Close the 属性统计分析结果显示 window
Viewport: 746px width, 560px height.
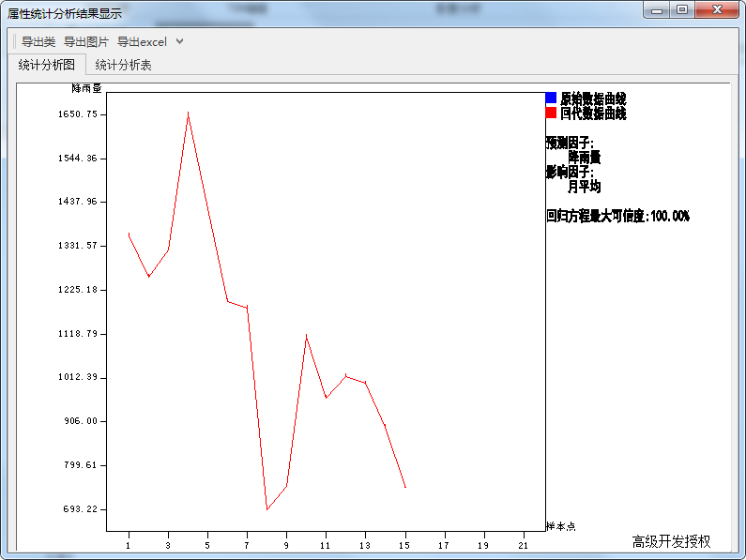coord(718,10)
